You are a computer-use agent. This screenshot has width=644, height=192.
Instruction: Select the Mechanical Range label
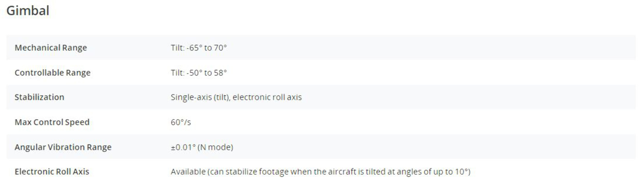51,48
